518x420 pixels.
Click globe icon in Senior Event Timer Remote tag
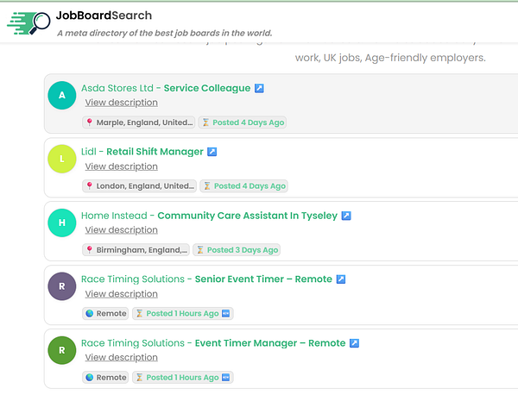[x=89, y=313]
